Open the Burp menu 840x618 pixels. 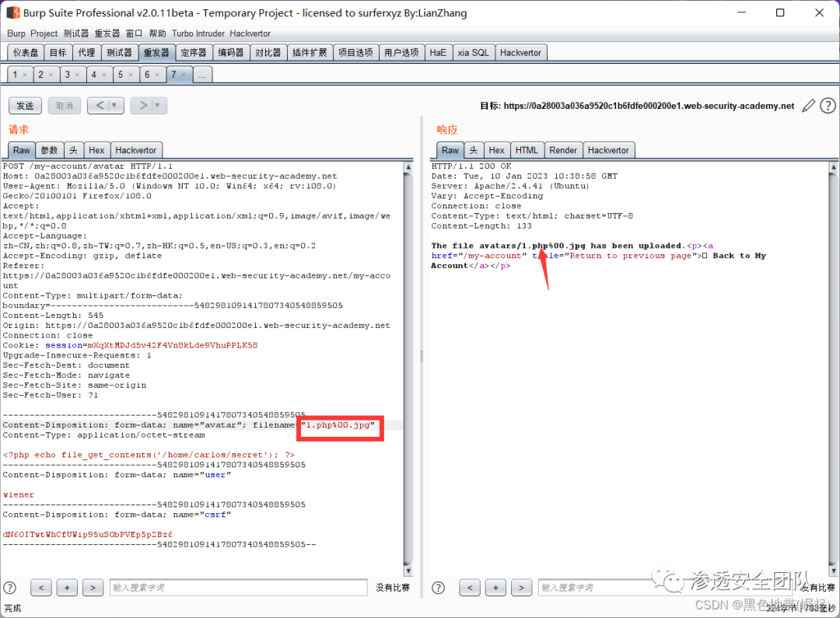16,33
